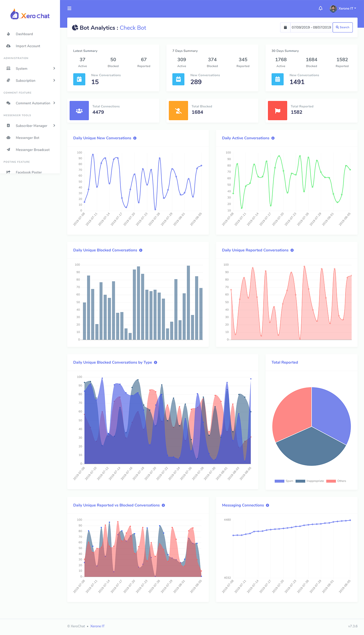Open the Check Bot link
Screen dimensions: 364x635
click(133, 28)
